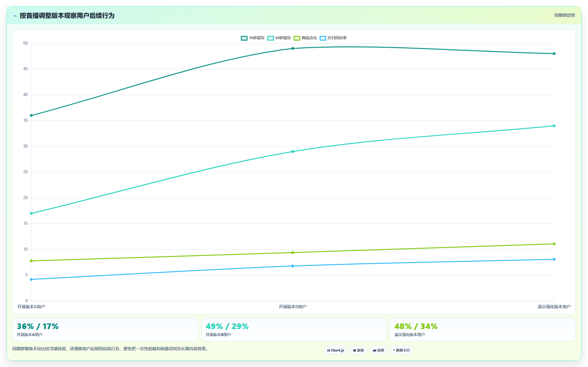Click the x-axis label 开场版本A用户
This screenshot has width=588, height=367.
(x=31, y=307)
